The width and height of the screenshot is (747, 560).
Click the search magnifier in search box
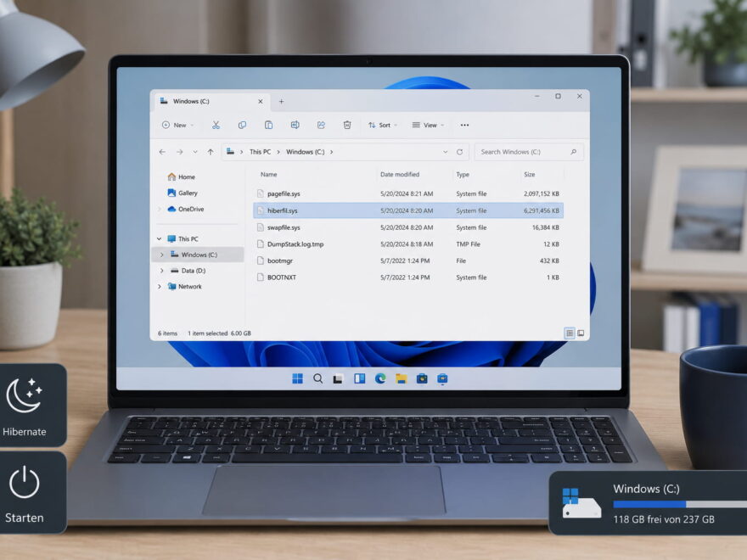pyautogui.click(x=574, y=152)
